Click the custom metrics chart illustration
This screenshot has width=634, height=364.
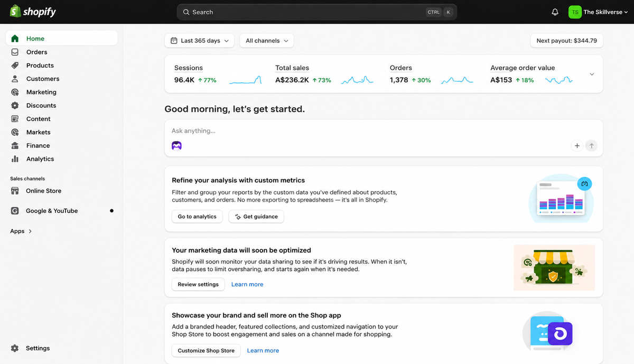tap(561, 199)
